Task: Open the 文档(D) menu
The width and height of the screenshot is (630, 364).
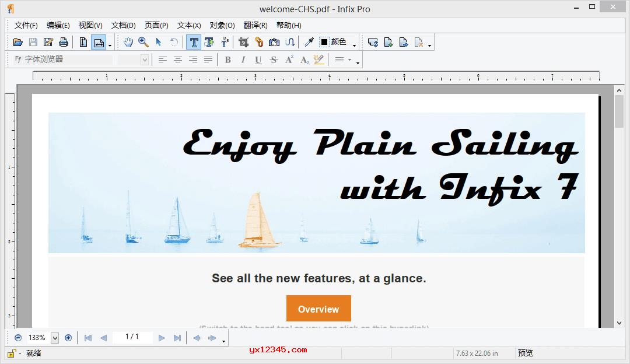Action: (x=123, y=25)
